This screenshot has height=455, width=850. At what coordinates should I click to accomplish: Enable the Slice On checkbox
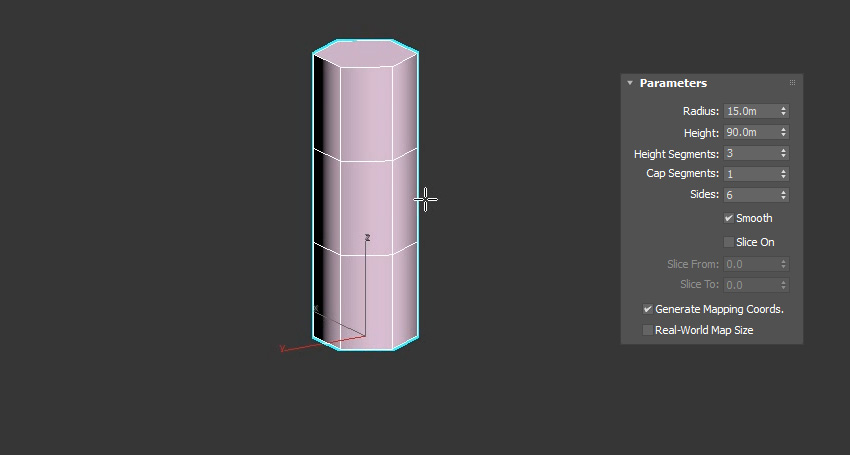[729, 242]
